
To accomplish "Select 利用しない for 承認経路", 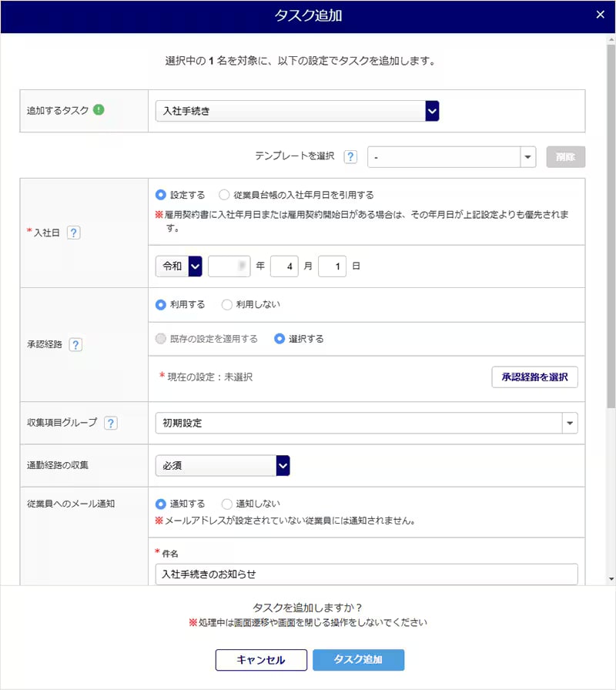I will (227, 305).
